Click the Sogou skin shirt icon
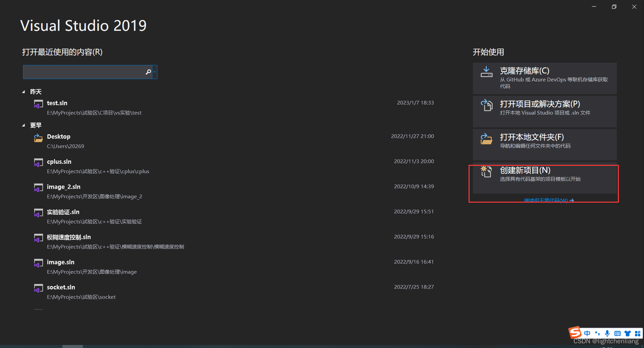Screen dimensions: 644x348 [628, 333]
